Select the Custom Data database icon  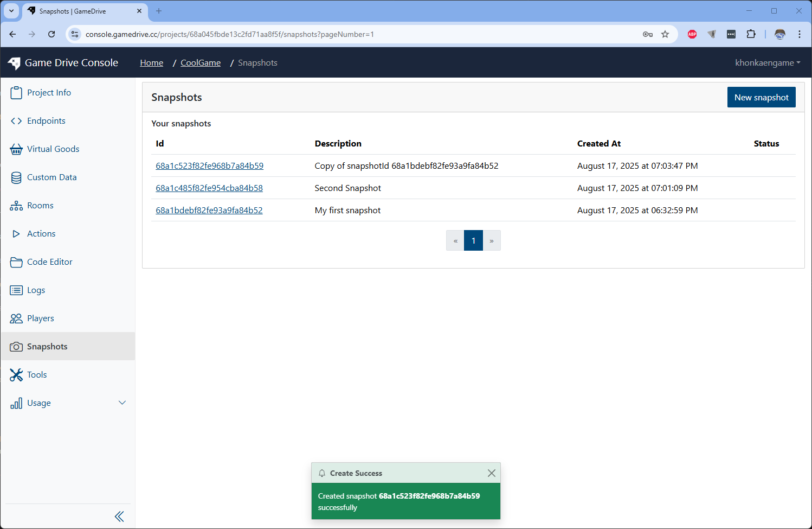pyautogui.click(x=16, y=177)
